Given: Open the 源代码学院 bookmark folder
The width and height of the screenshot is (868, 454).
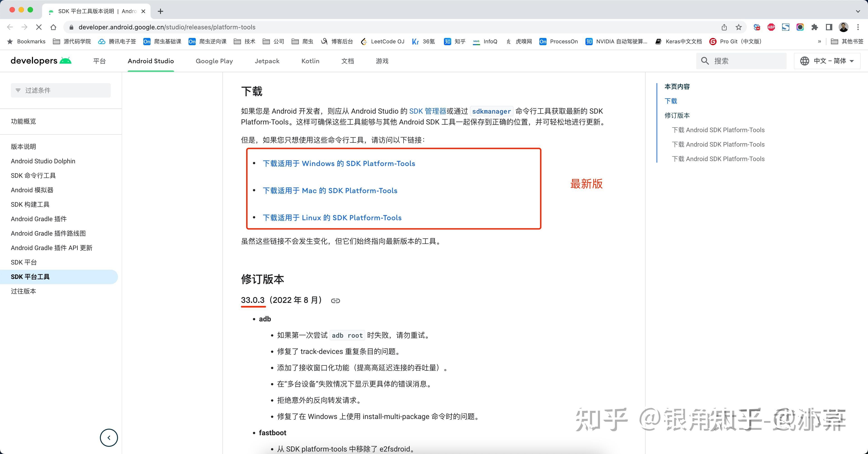Looking at the screenshot, I should tap(72, 41).
